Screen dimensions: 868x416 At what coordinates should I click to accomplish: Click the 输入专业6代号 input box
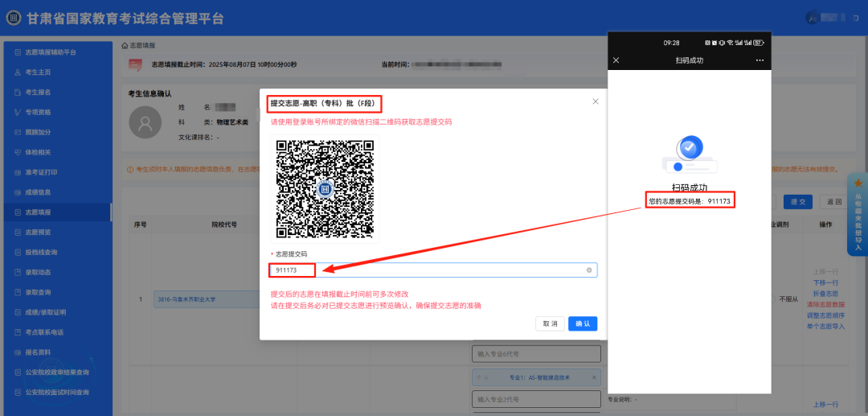pos(536,353)
